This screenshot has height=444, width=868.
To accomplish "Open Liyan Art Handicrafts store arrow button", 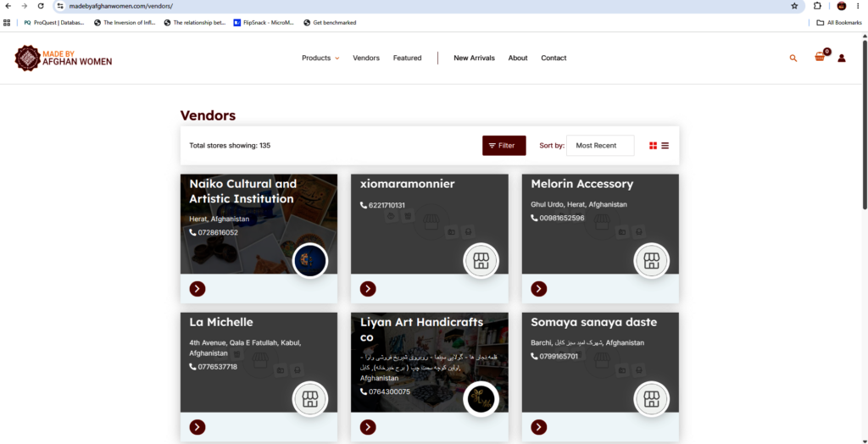I will [x=368, y=427].
